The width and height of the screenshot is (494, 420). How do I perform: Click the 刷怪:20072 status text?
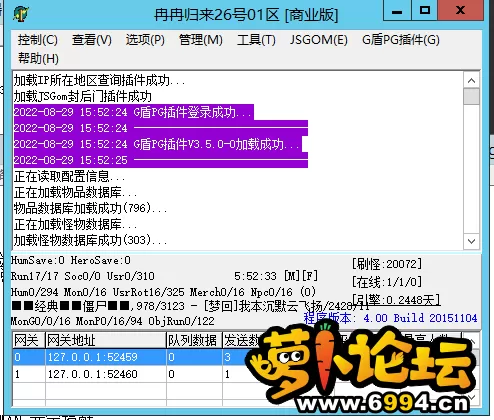387,264
